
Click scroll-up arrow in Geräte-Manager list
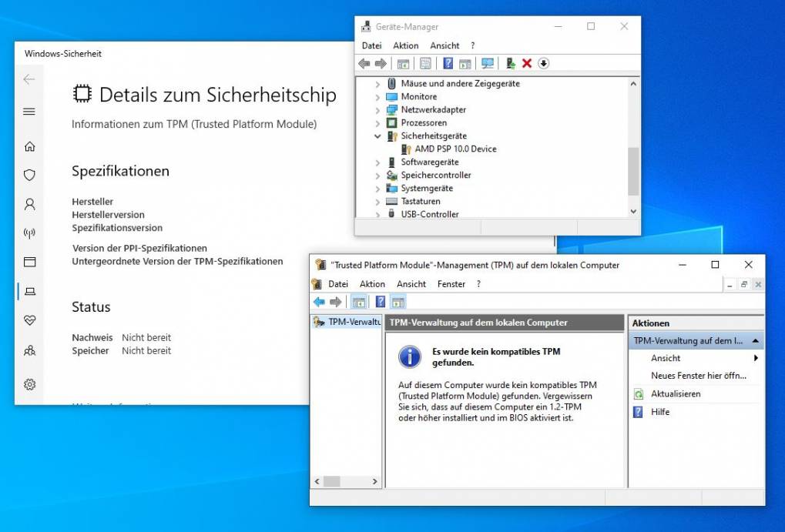tap(633, 84)
